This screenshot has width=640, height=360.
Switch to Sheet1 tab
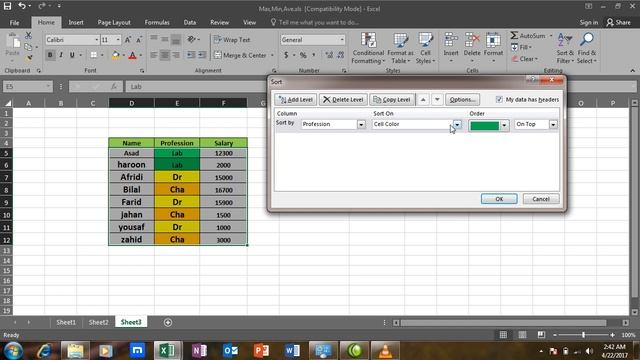66,322
